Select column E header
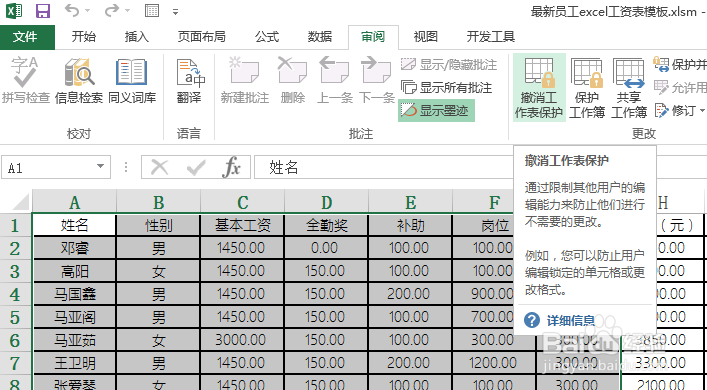Viewport: 707px width, 390px height. [x=410, y=202]
